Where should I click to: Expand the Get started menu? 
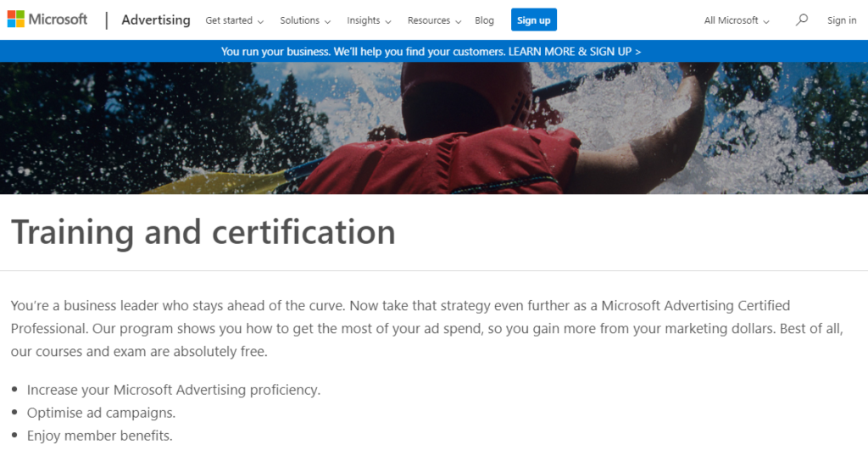pos(234,20)
